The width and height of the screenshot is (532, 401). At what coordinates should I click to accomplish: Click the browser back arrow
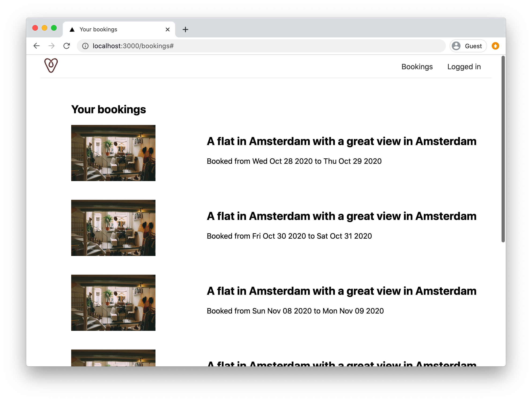pyautogui.click(x=37, y=46)
